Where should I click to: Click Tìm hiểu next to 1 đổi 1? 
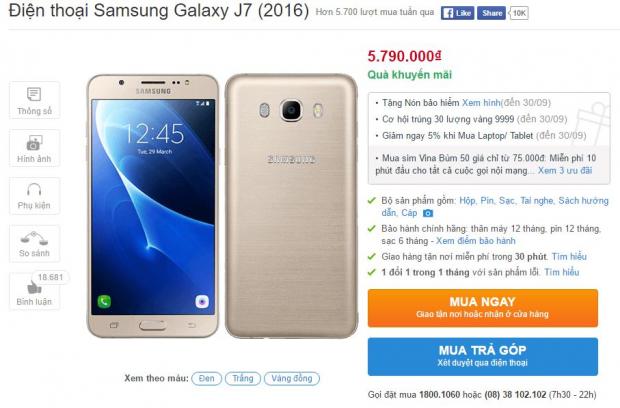(x=561, y=272)
